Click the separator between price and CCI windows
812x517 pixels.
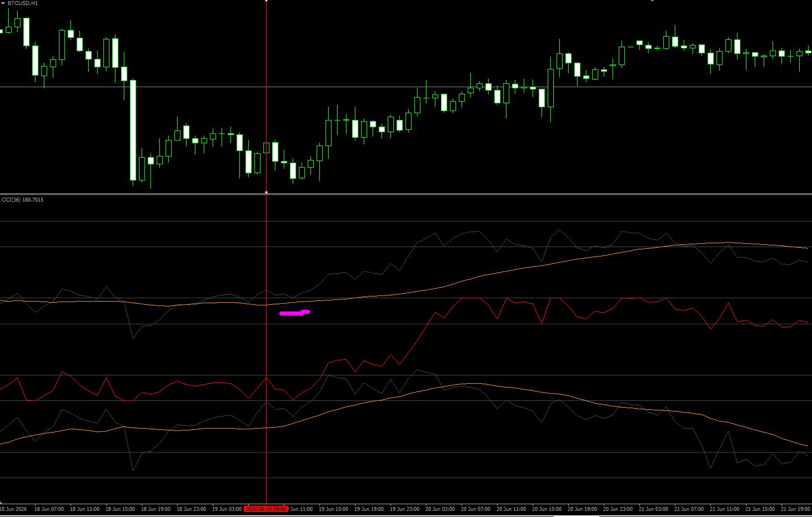tap(406, 194)
